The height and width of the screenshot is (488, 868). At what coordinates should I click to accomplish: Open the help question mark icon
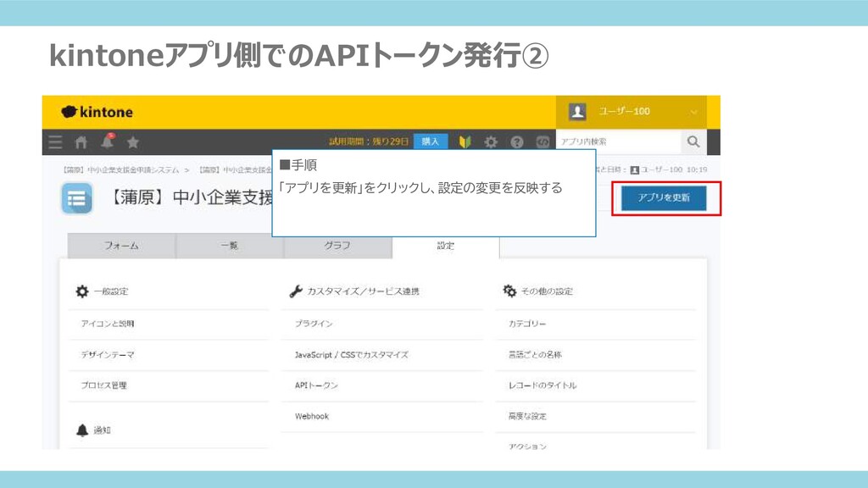point(516,142)
